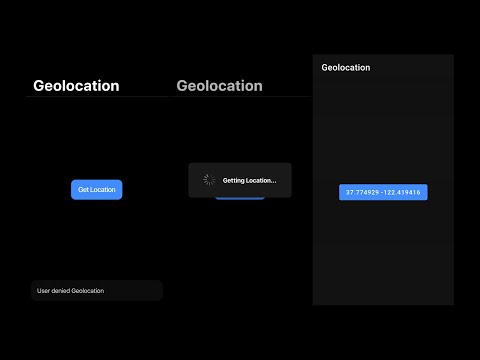Viewport: 480px width, 360px height.
Task: Click the blue Get Location button
Action: pyautogui.click(x=97, y=190)
